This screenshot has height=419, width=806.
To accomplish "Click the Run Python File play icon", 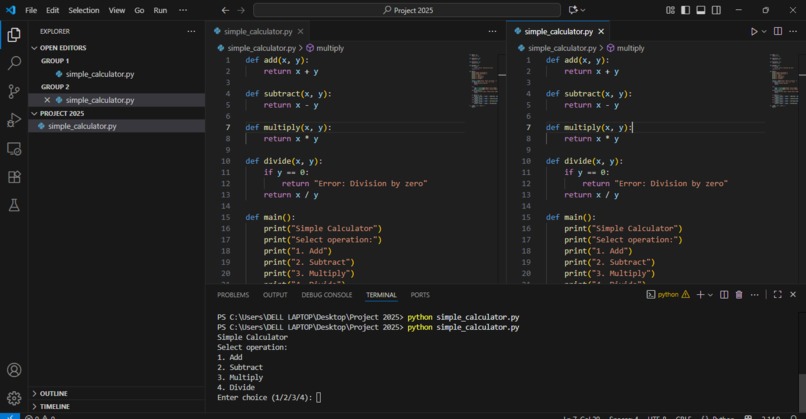I will tap(754, 31).
